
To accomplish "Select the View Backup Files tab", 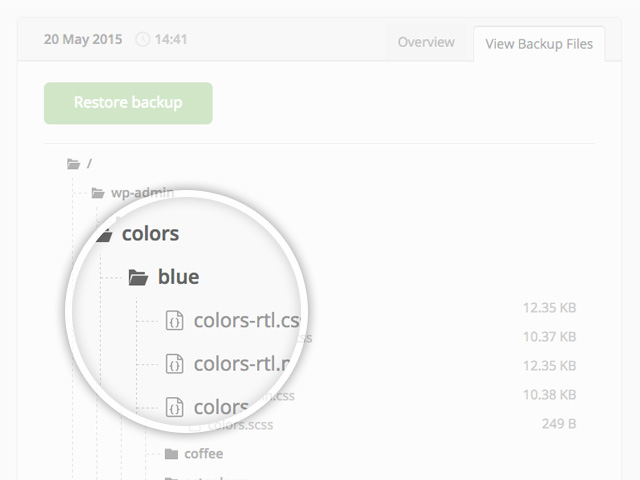I will point(538,43).
